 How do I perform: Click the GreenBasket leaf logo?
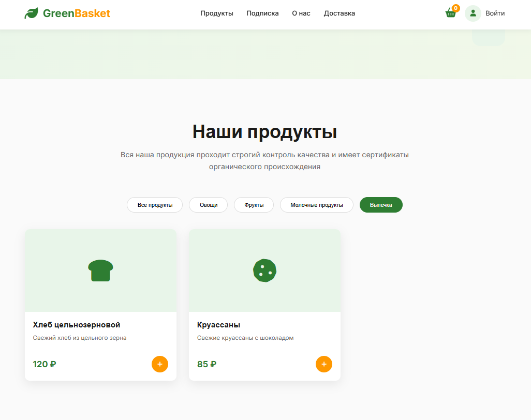point(31,13)
